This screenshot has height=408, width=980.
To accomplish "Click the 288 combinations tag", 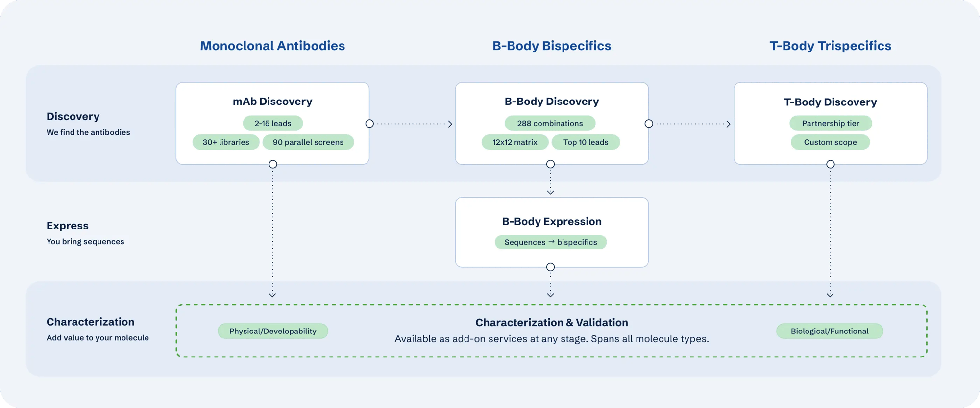I will 550,123.
